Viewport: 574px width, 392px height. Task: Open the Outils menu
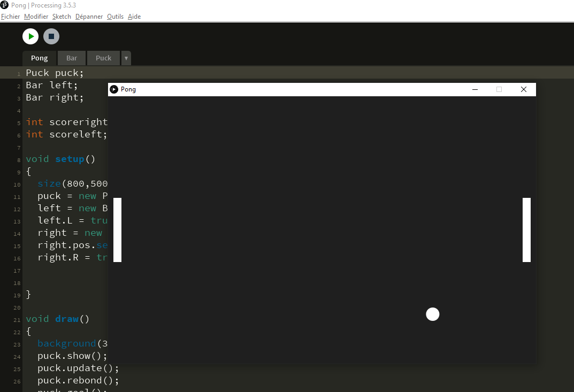pos(115,17)
